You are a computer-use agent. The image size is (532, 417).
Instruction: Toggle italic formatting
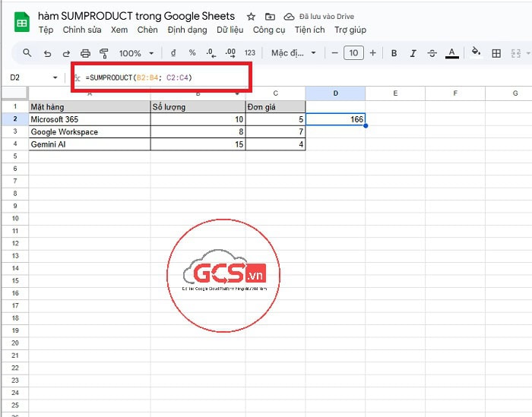coord(413,53)
